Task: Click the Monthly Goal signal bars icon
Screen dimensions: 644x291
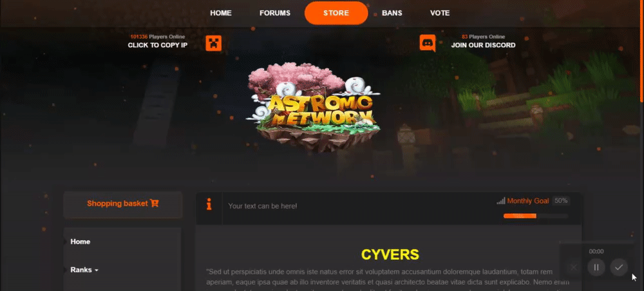Action: pos(500,201)
